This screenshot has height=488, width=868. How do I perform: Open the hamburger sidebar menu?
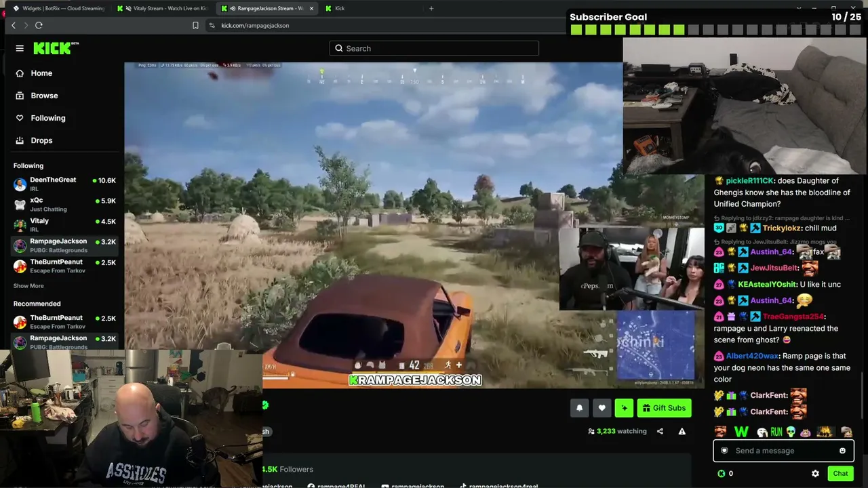click(20, 48)
